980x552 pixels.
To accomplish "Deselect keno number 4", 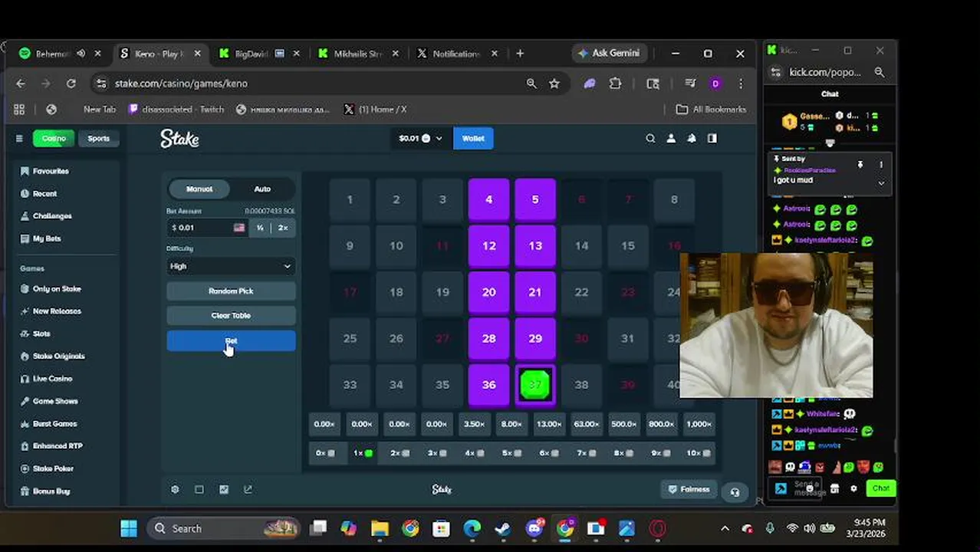I will click(488, 199).
